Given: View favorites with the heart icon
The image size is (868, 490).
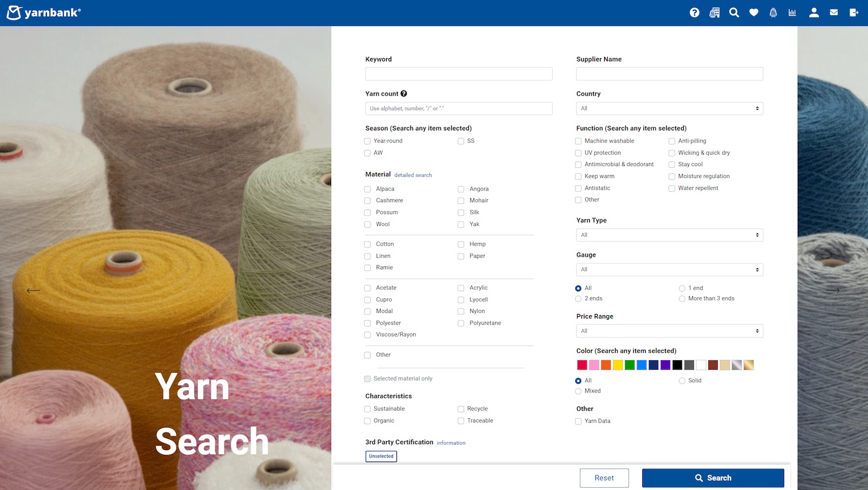Looking at the screenshot, I should (753, 13).
